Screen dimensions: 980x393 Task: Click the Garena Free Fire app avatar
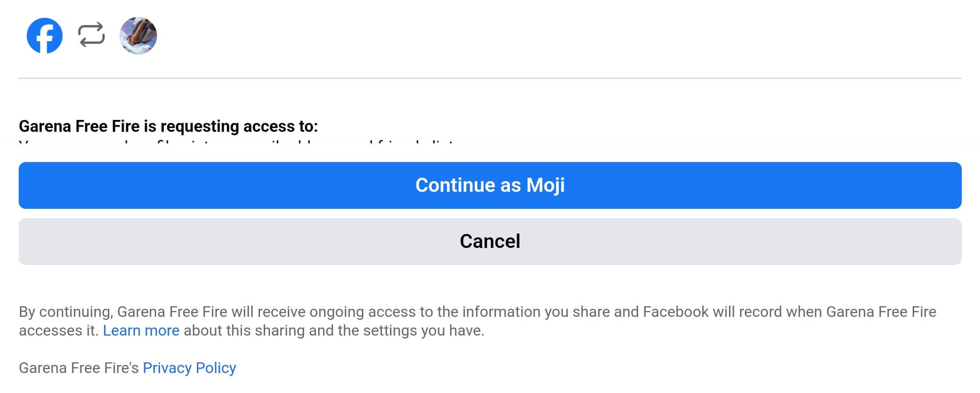(x=138, y=36)
